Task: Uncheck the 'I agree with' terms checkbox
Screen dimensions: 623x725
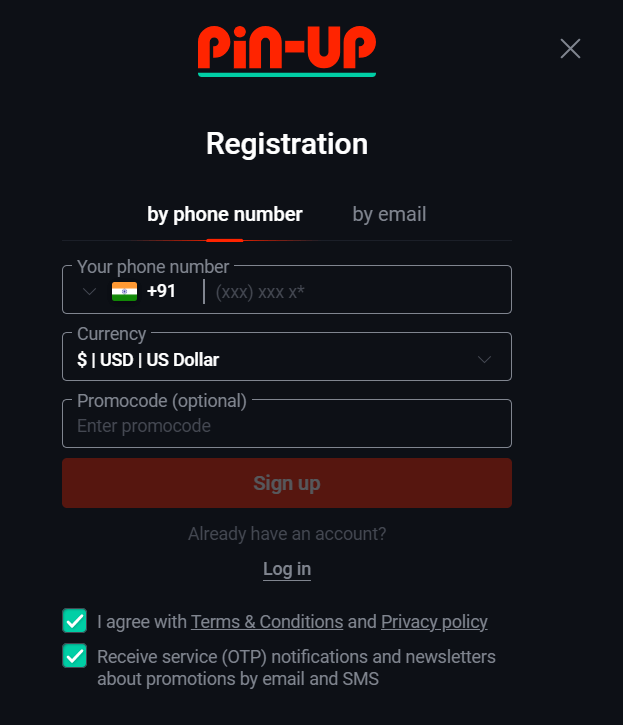Action: point(75,621)
